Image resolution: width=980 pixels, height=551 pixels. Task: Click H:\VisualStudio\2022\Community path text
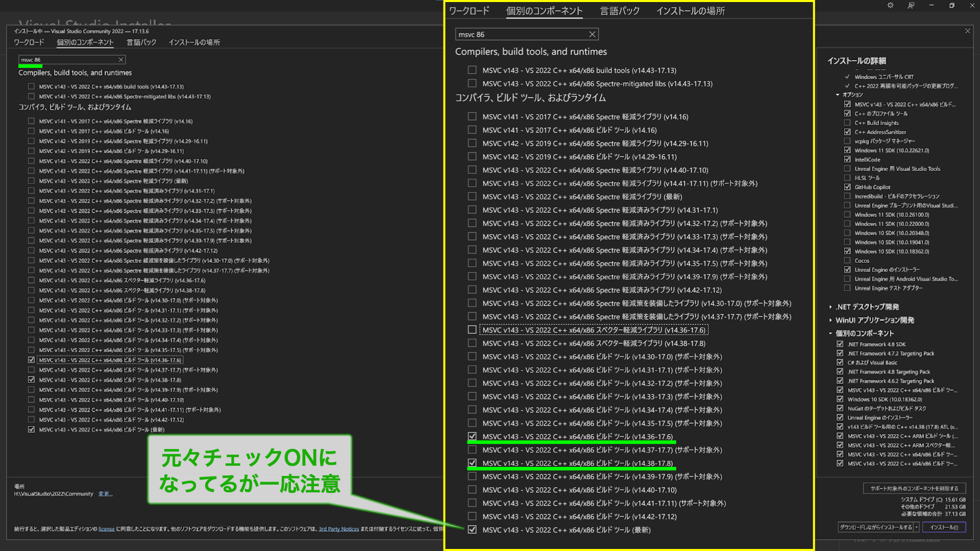tap(54, 494)
